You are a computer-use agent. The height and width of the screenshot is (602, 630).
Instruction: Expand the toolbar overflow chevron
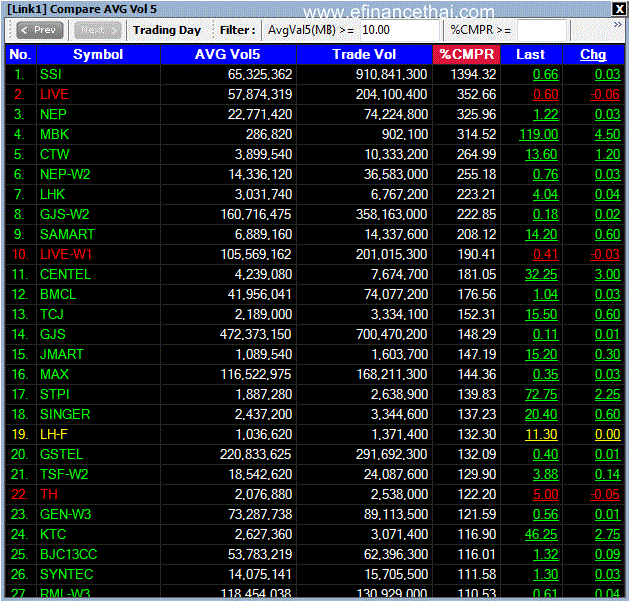click(x=617, y=25)
